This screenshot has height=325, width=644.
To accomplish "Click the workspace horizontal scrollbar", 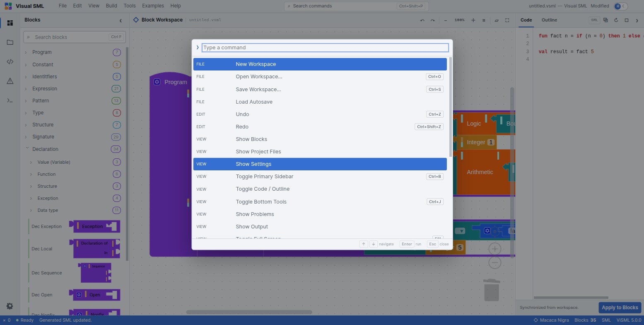I will pyautogui.click(x=249, y=312).
